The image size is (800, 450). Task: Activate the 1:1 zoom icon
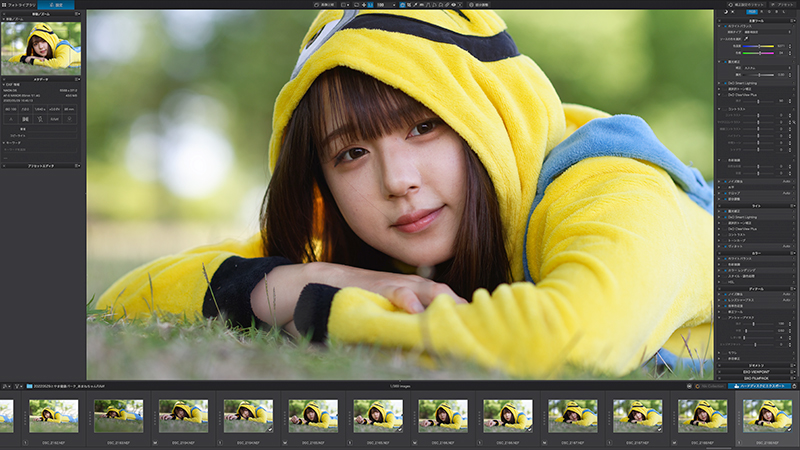click(370, 5)
